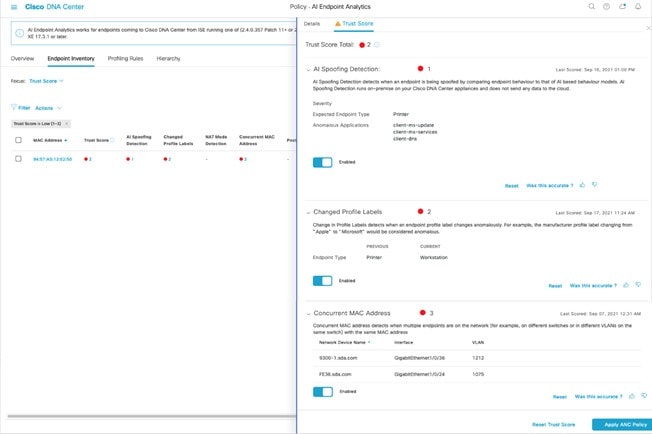Toggle AI Spoofing Detection enabled switch
This screenshot has width=652, height=434.
point(323,162)
